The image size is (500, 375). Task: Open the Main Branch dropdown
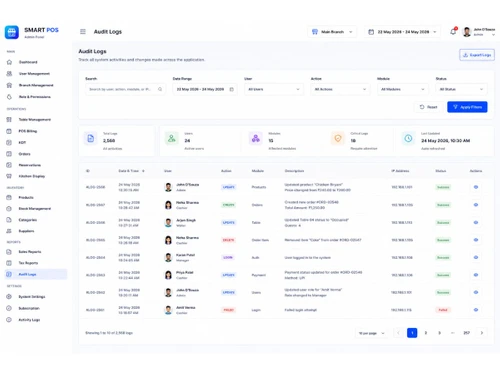coord(332,32)
